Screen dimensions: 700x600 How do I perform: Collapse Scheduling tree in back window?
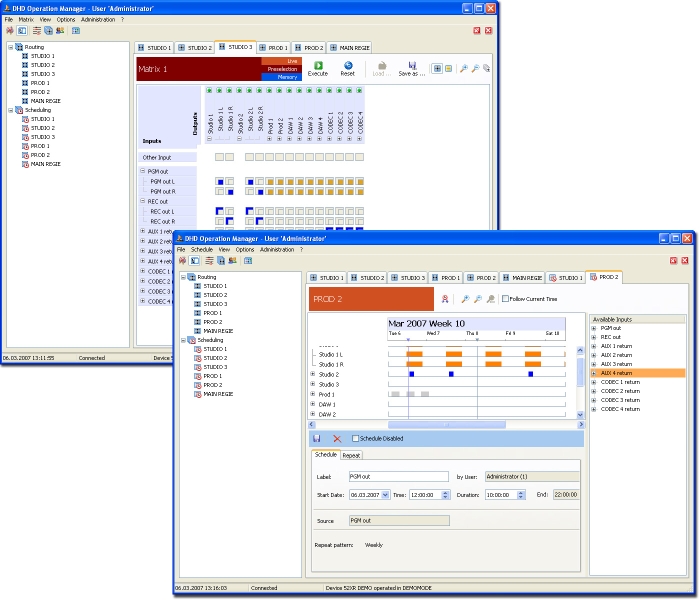pos(11,110)
